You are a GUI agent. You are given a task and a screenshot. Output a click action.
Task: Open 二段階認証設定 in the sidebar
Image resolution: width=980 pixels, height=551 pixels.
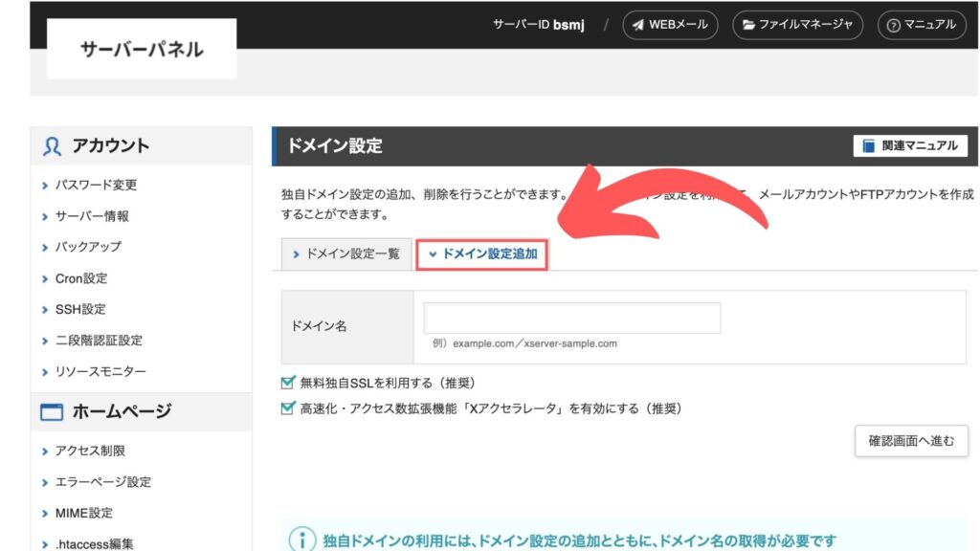coord(99,341)
